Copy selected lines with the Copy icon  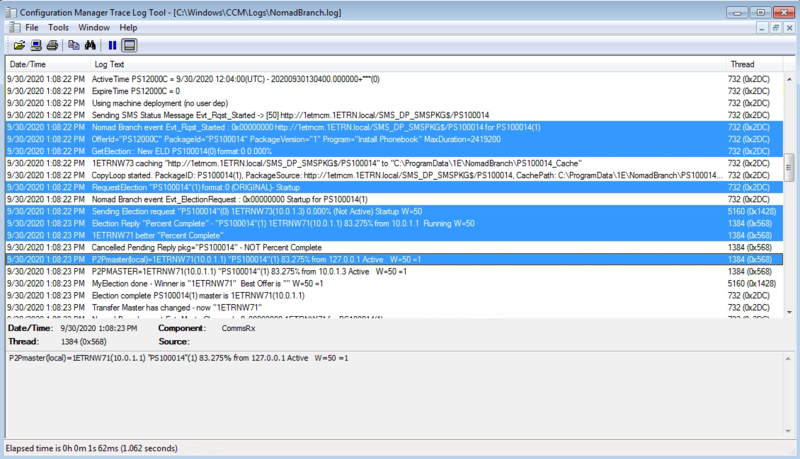click(74, 45)
